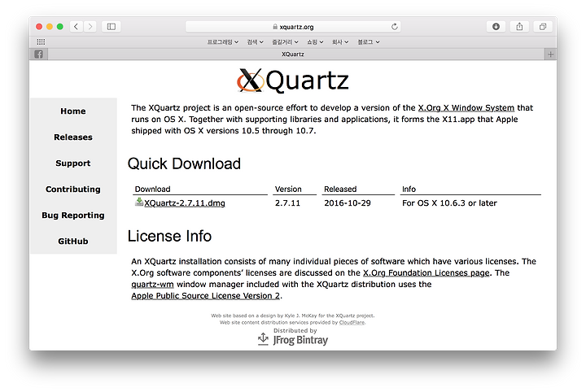
Task: Open Bug Reporting in the site sidebar
Action: [x=73, y=216]
